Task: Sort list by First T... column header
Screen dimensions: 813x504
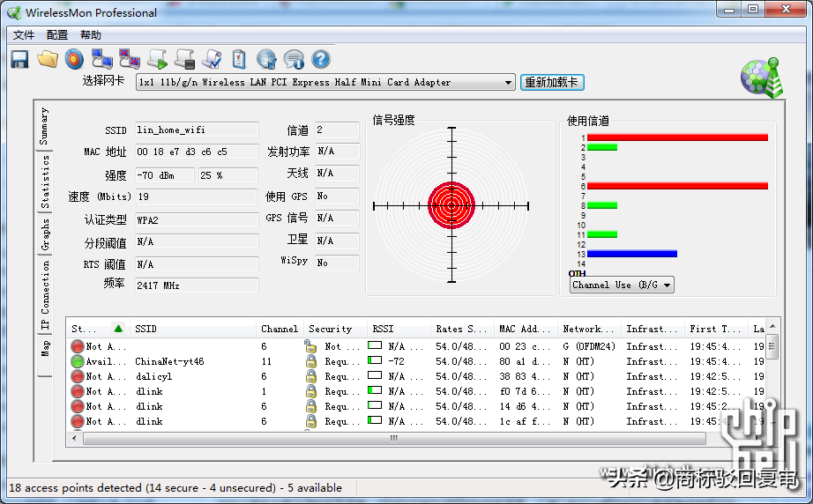Action: pyautogui.click(x=716, y=329)
